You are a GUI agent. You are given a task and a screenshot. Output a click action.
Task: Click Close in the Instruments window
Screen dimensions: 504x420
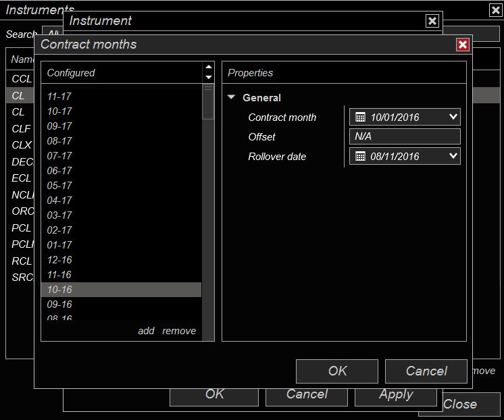pos(459,404)
